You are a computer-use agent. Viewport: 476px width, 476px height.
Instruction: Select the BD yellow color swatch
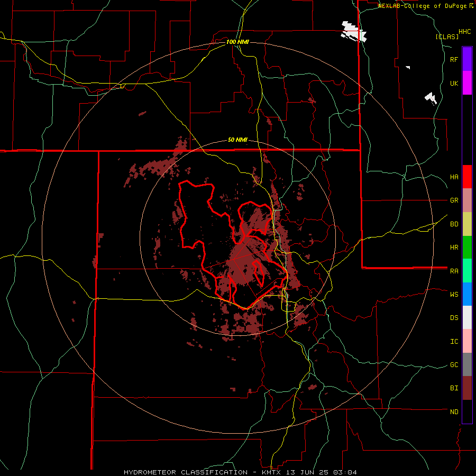(467, 224)
